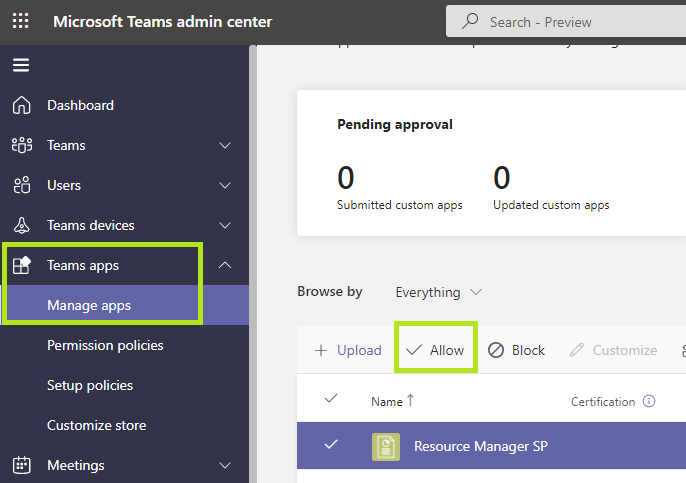Click the Customize pencil icon
This screenshot has height=483, width=686.
(577, 350)
